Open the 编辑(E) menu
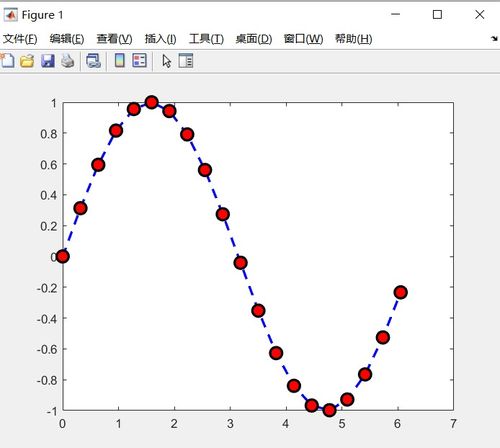The height and width of the screenshot is (448, 500). coord(67,39)
